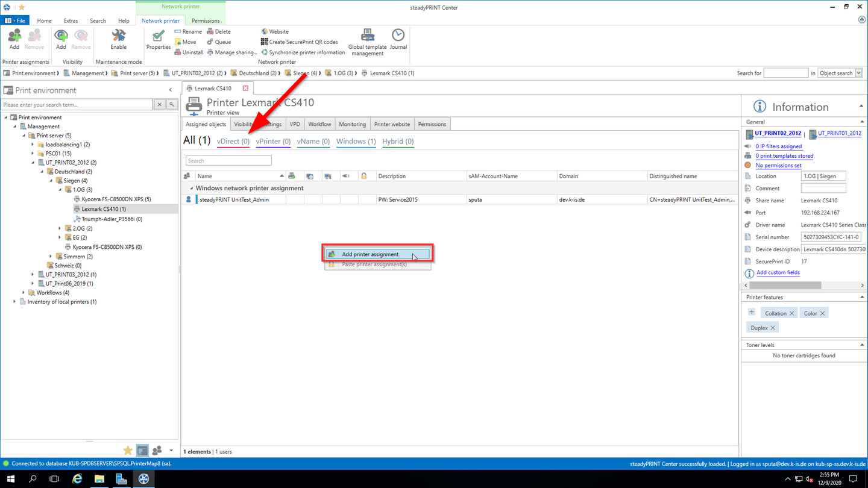Expand loadbalancing1 (2) tree node
Image resolution: width=868 pixels, height=488 pixels.
point(33,145)
